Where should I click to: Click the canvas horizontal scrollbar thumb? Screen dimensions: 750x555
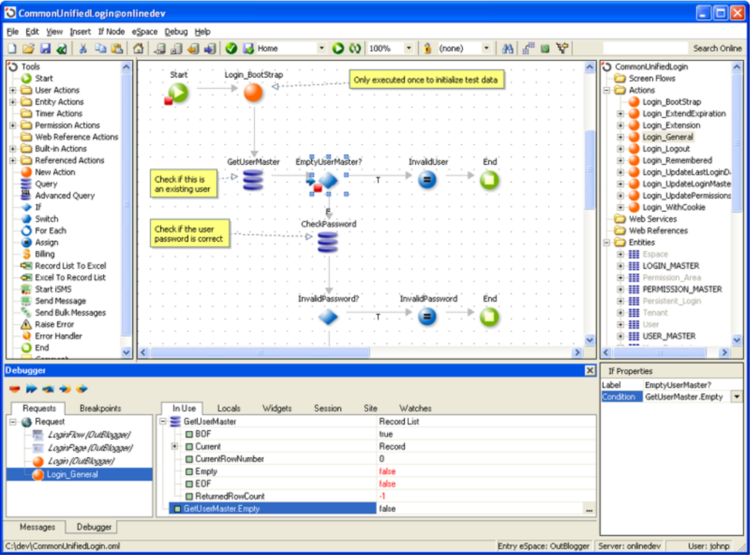[x=261, y=353]
